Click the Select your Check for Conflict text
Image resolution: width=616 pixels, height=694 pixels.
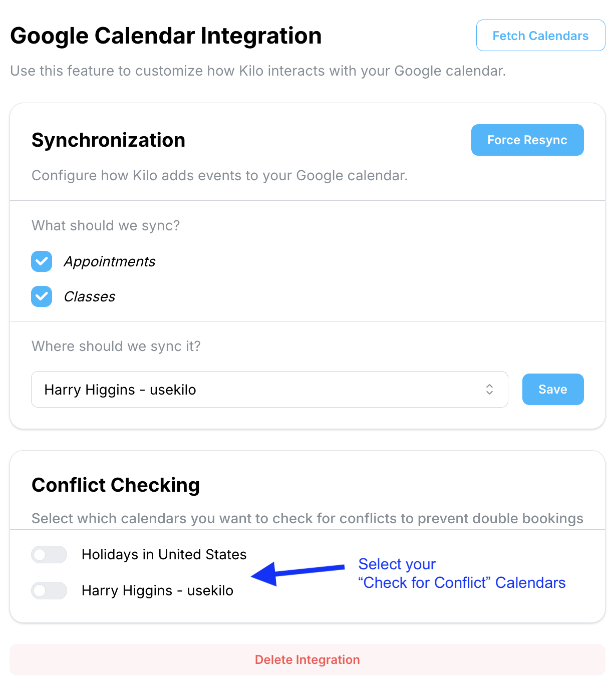click(462, 573)
